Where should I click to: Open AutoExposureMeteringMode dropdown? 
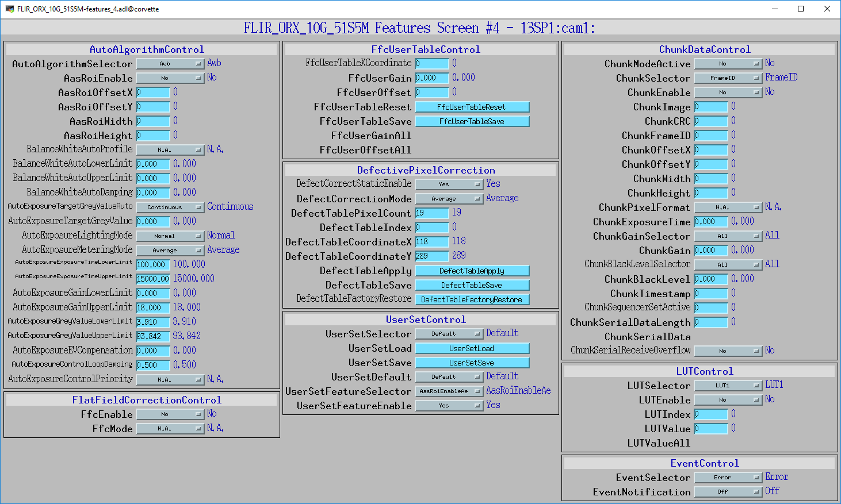point(170,251)
